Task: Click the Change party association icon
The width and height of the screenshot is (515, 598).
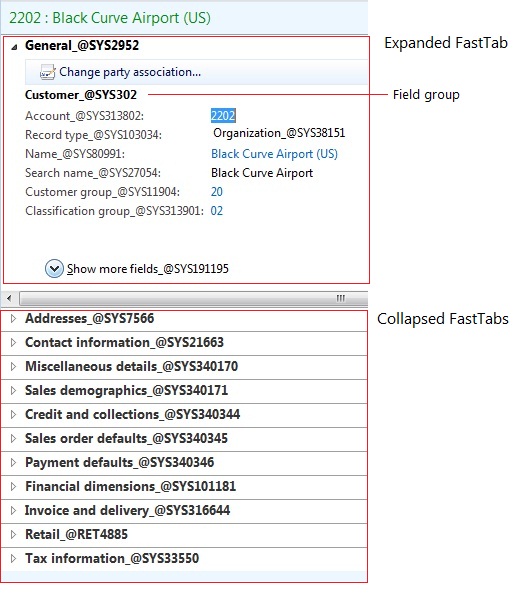Action: pos(47,72)
